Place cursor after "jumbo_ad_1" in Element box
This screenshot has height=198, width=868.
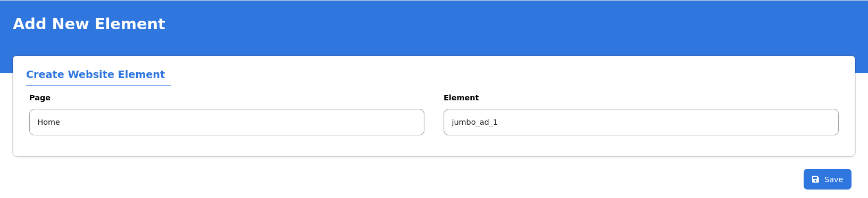(x=499, y=122)
